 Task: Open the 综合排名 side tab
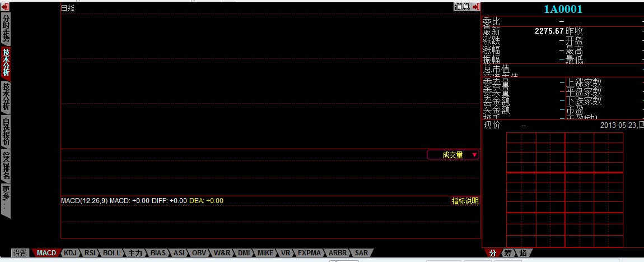[x=6, y=166]
